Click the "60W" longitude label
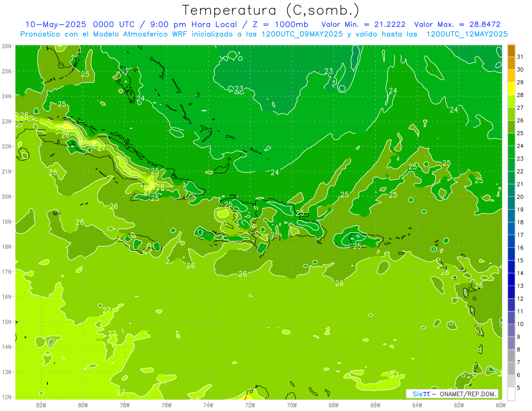Viewport: 532px width, 411px height. [501, 404]
